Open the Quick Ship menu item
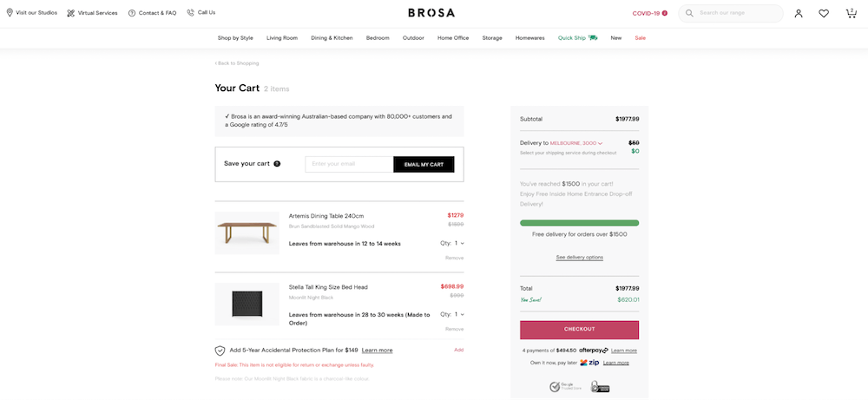 coord(577,38)
